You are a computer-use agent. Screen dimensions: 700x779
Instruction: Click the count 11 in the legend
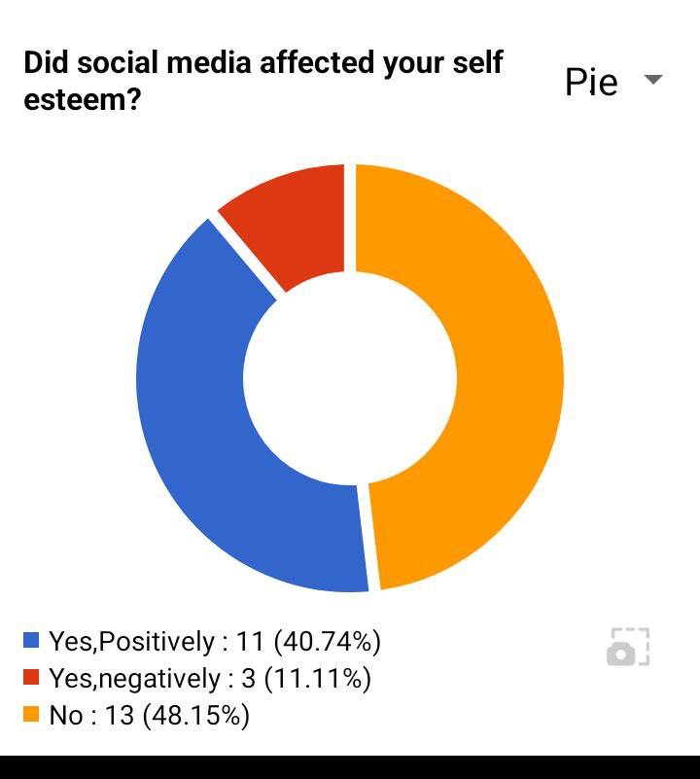250,641
